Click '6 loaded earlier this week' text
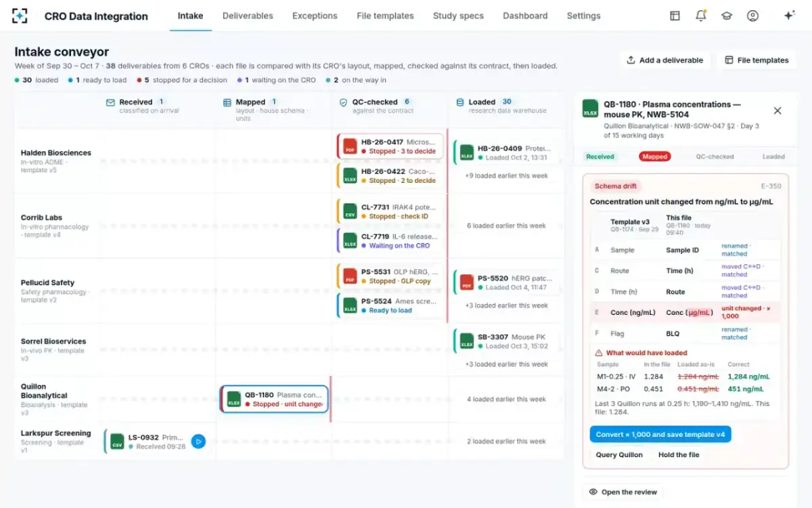This screenshot has height=508, width=812. [x=506, y=226]
